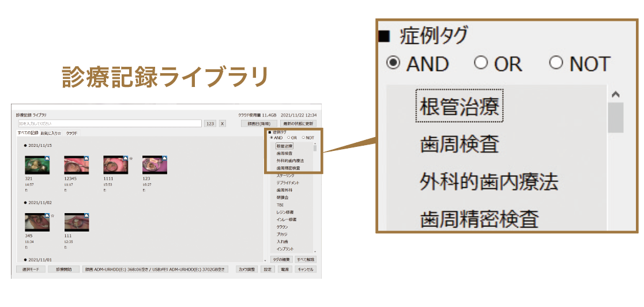Viewport: 644px width, 307px height.
Task: Select the OR radio button in enlarged callout
Action: click(x=481, y=63)
